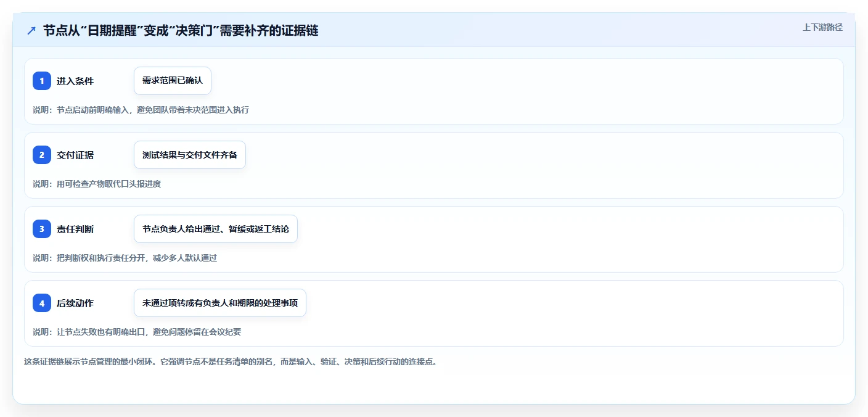
Task: Select the 责任判断 step label
Action: click(75, 229)
